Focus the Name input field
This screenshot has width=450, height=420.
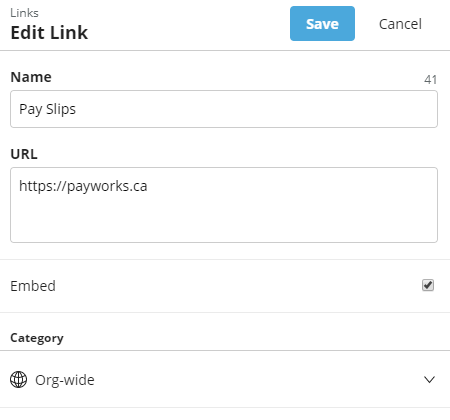(224, 109)
